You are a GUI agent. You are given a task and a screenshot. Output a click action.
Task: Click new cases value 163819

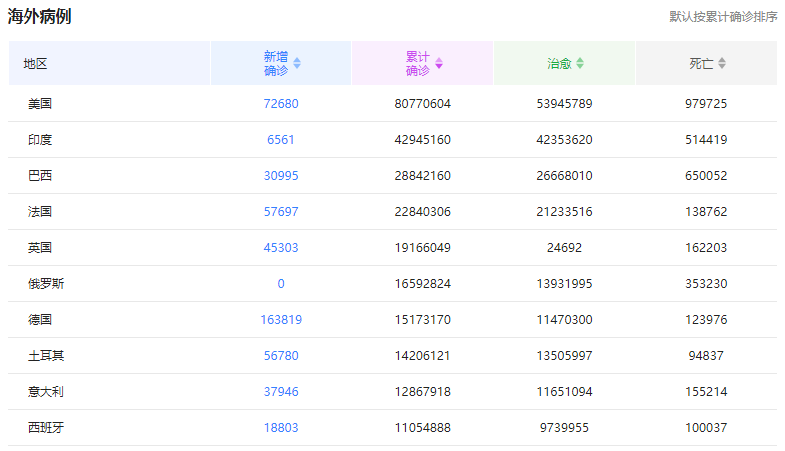click(281, 320)
